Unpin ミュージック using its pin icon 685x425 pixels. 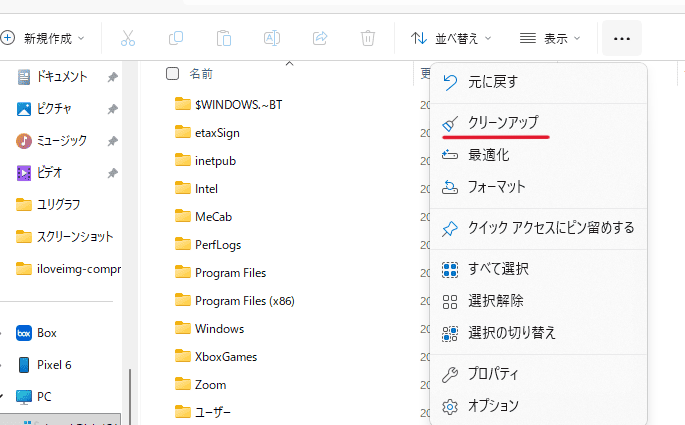coord(113,141)
